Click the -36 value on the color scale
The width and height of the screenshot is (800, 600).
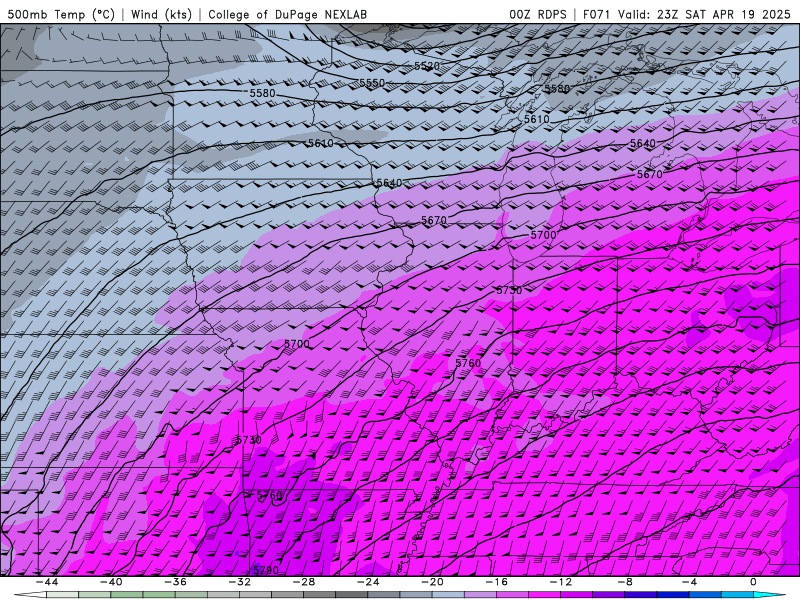click(x=175, y=582)
